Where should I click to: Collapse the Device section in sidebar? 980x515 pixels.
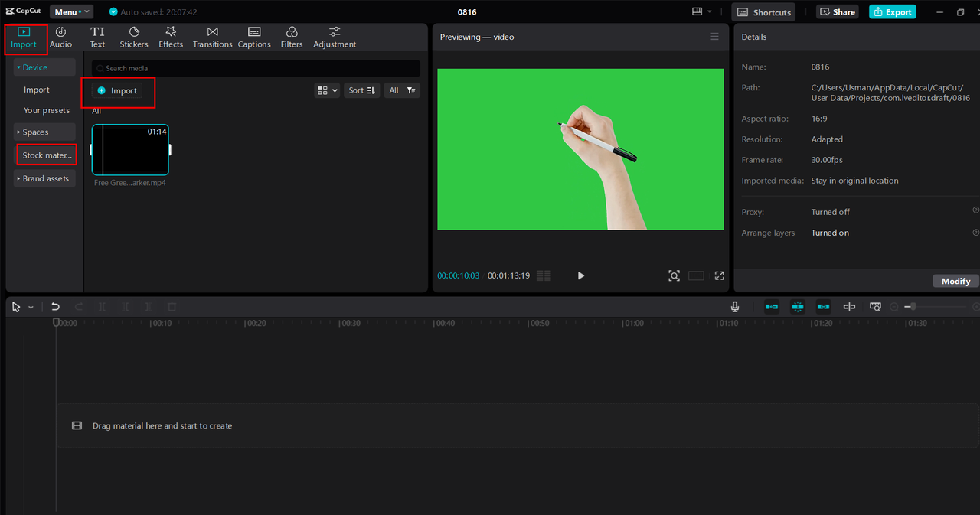click(x=45, y=67)
